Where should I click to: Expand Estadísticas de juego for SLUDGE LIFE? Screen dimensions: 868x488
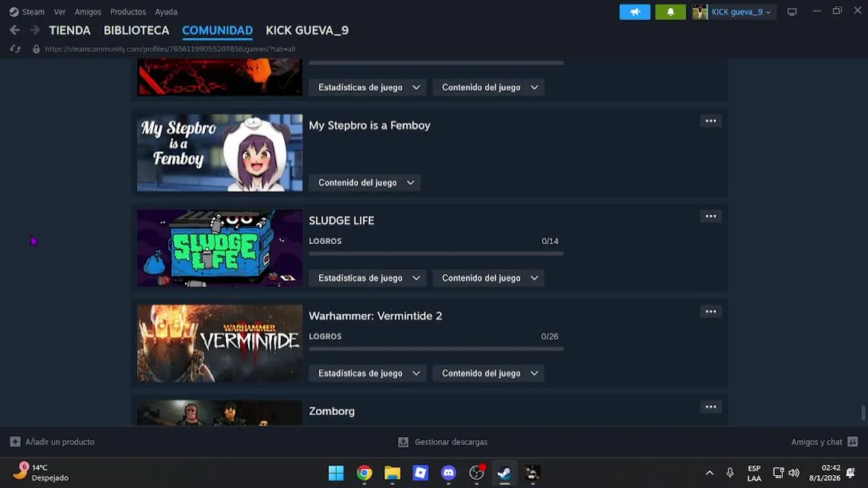(369, 278)
